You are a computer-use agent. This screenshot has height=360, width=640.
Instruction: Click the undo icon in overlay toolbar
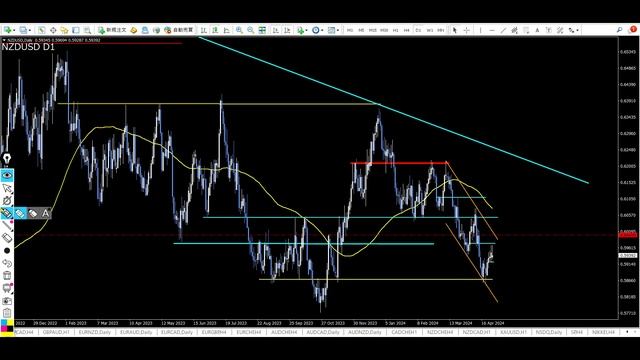[7, 263]
